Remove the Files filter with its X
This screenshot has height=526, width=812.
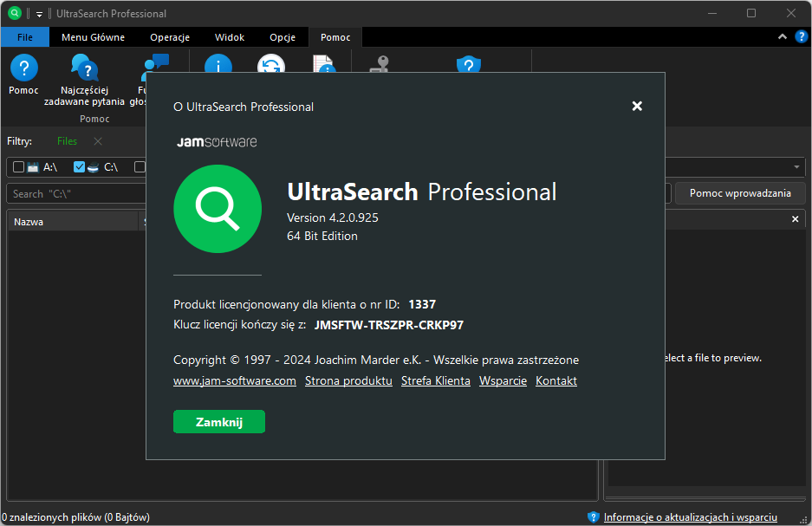coord(98,141)
